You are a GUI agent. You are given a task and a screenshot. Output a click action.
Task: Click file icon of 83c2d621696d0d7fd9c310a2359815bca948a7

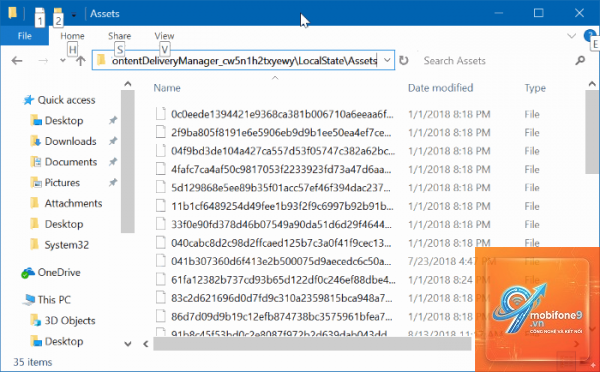pos(161,298)
